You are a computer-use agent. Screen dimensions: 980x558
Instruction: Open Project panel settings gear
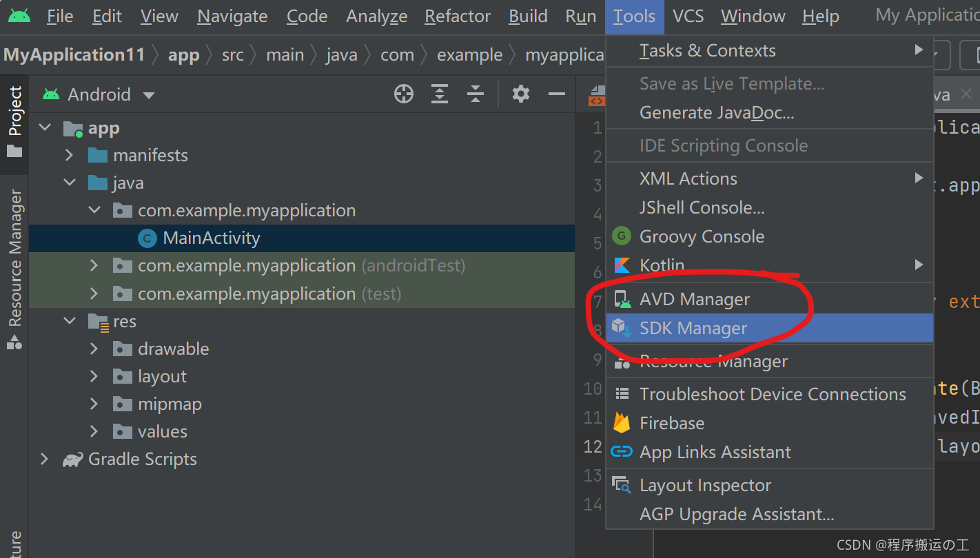tap(521, 94)
